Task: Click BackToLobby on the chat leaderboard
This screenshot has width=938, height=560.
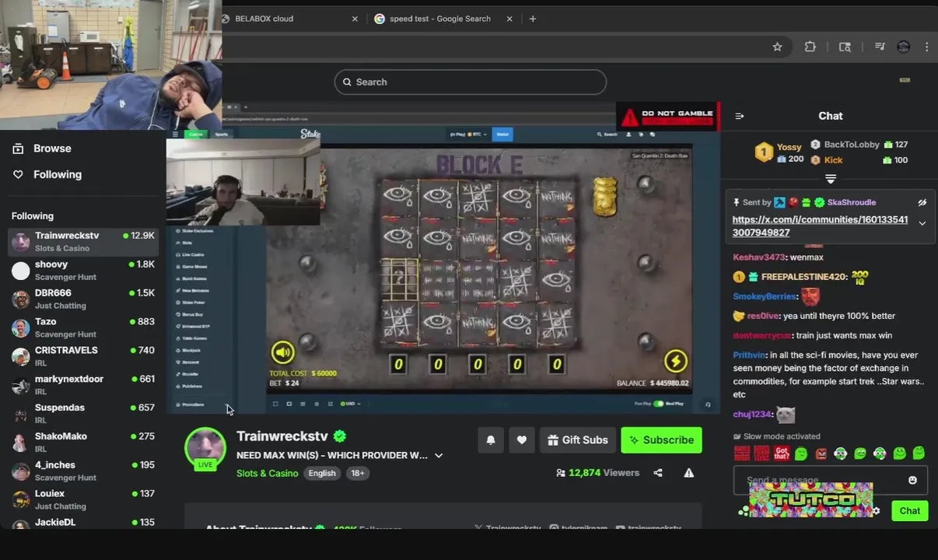Action: pos(851,145)
